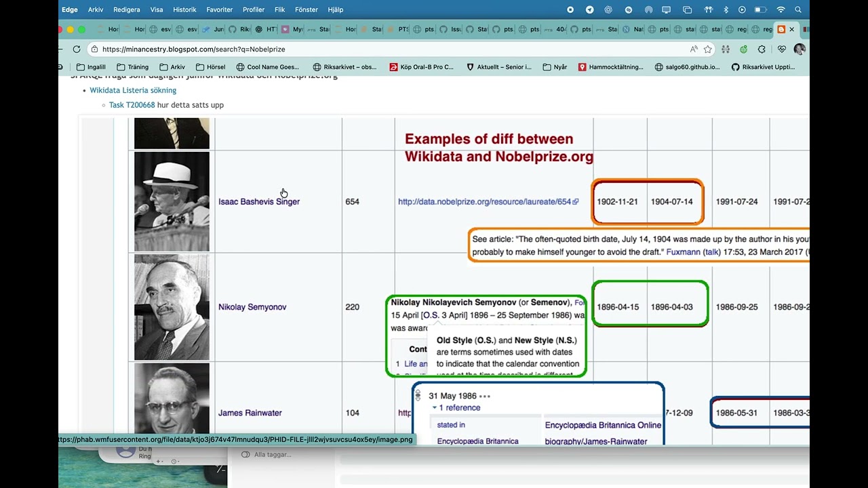Screen dimensions: 868x488
Task: Click Nikolay Semyonov name link
Action: coord(252,307)
